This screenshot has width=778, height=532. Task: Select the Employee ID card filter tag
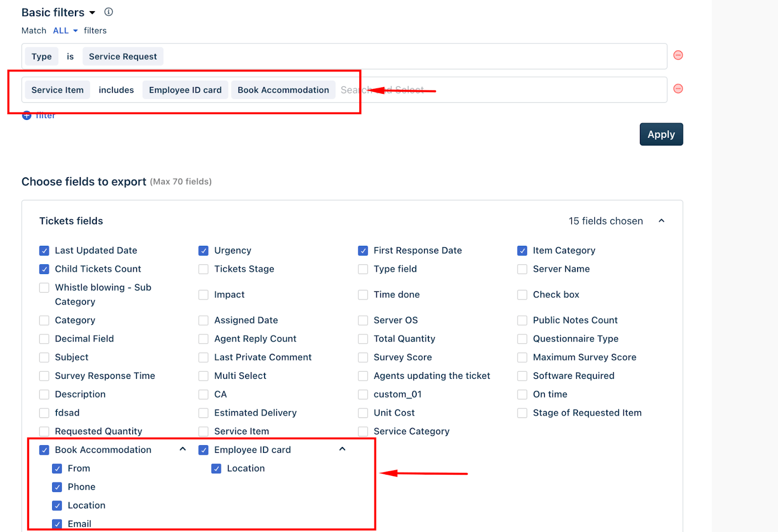click(x=185, y=90)
